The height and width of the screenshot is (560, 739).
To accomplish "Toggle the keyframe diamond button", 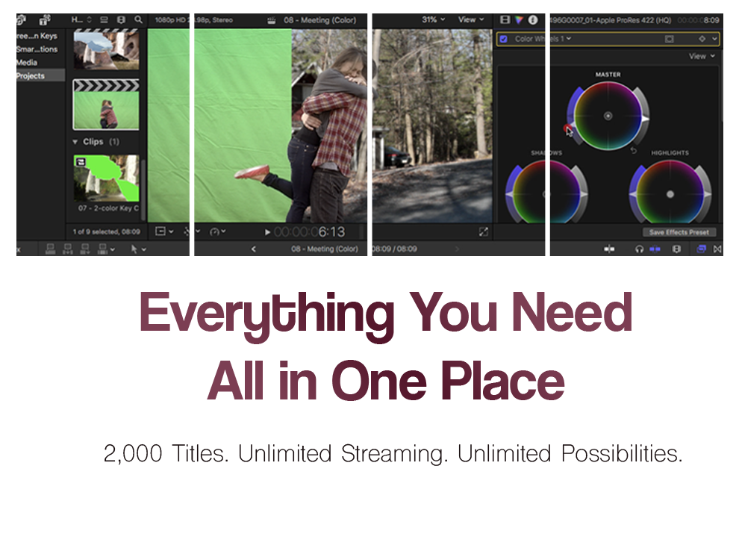I will [x=702, y=39].
